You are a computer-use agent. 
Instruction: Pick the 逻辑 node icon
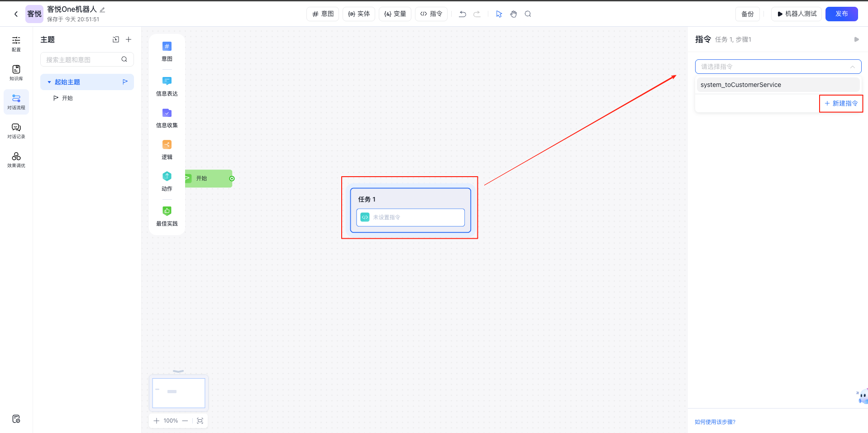167,144
